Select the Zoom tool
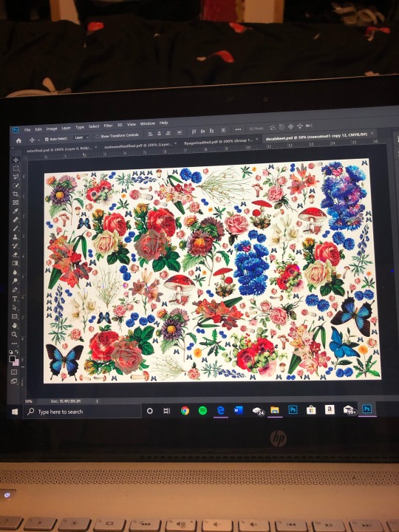Image resolution: width=399 pixels, height=532 pixels. [14, 335]
